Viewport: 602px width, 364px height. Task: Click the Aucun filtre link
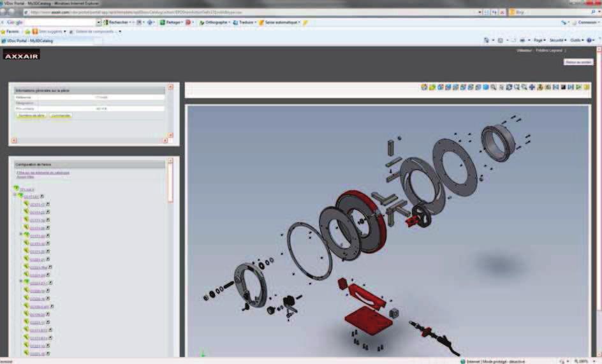26,177
